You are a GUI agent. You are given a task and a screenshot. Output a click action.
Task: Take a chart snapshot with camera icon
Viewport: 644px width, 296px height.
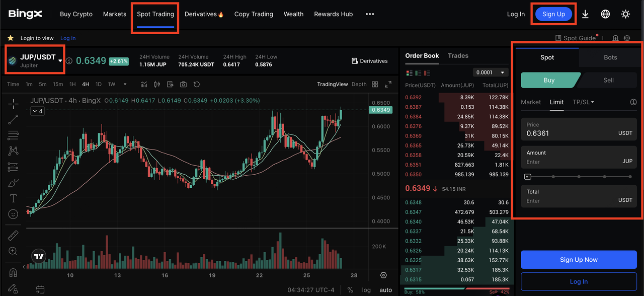pos(183,84)
